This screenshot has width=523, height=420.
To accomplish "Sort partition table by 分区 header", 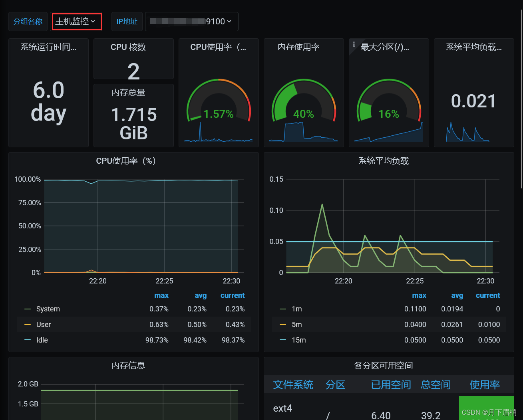I will point(335,385).
